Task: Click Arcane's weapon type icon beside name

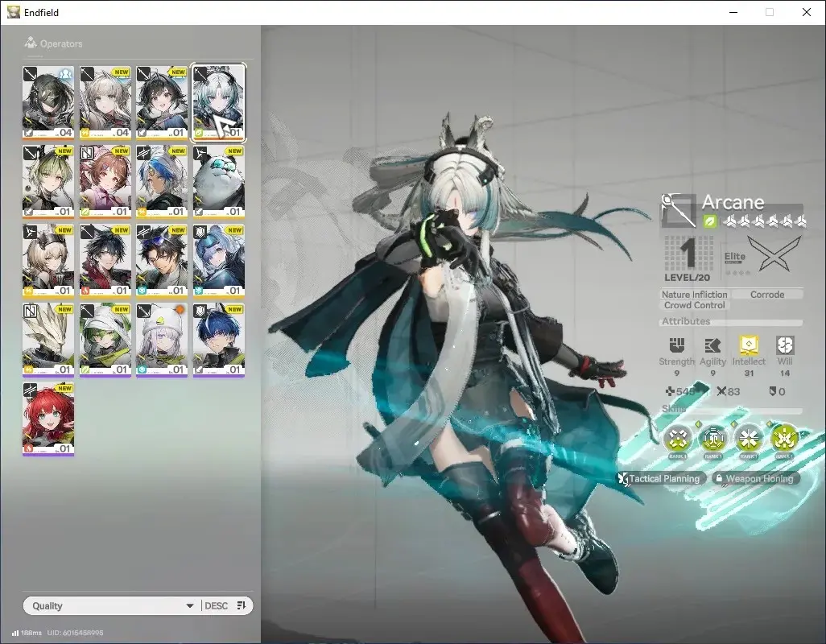Action: pyautogui.click(x=679, y=210)
